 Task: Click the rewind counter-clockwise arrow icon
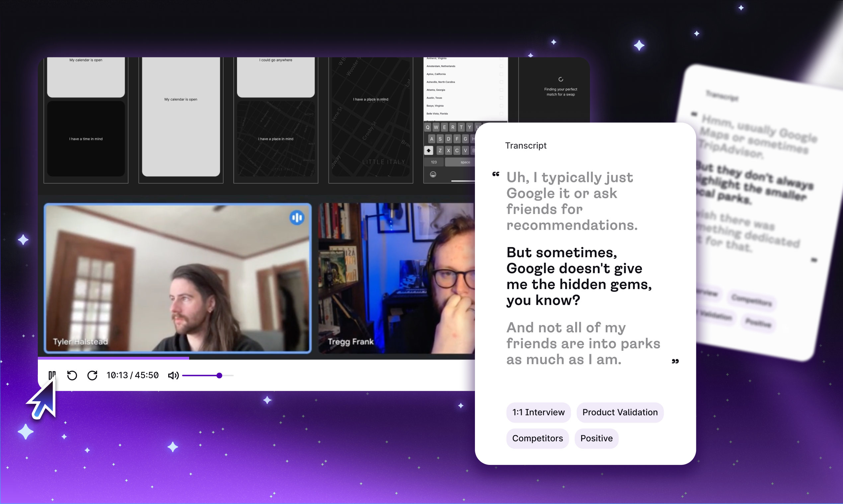[x=72, y=375]
